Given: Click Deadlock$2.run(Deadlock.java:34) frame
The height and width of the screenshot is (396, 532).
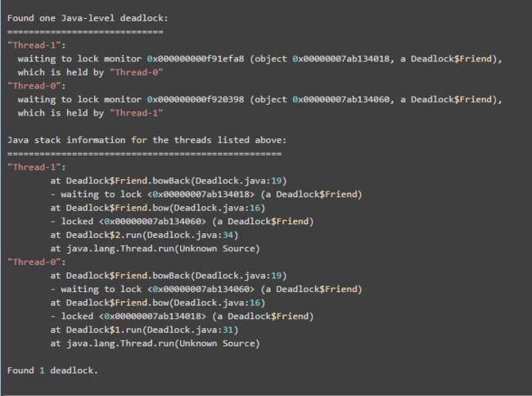Looking at the screenshot, I should (x=144, y=235).
